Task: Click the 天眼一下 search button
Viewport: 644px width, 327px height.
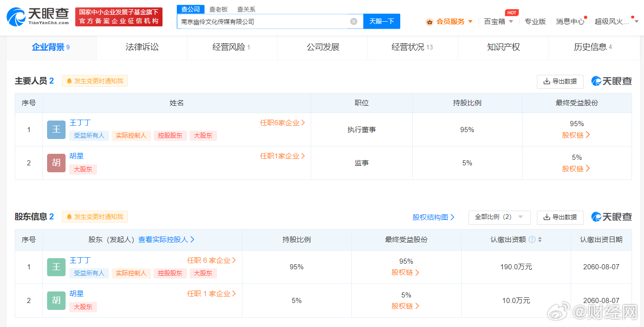Action: tap(382, 21)
